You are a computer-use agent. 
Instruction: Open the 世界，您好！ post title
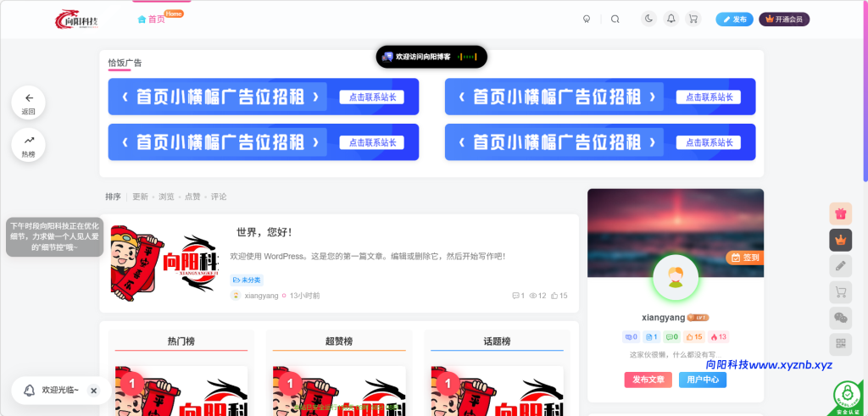(x=264, y=232)
